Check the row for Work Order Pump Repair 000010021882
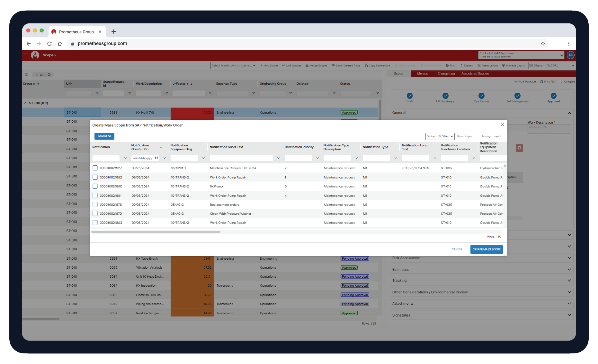Screen dimensions: 598x364 95,177
